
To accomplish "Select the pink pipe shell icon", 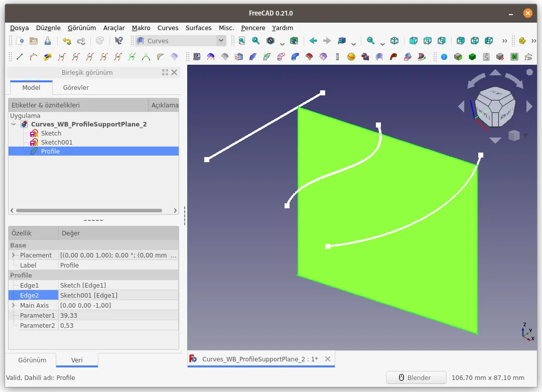I will click(281, 57).
